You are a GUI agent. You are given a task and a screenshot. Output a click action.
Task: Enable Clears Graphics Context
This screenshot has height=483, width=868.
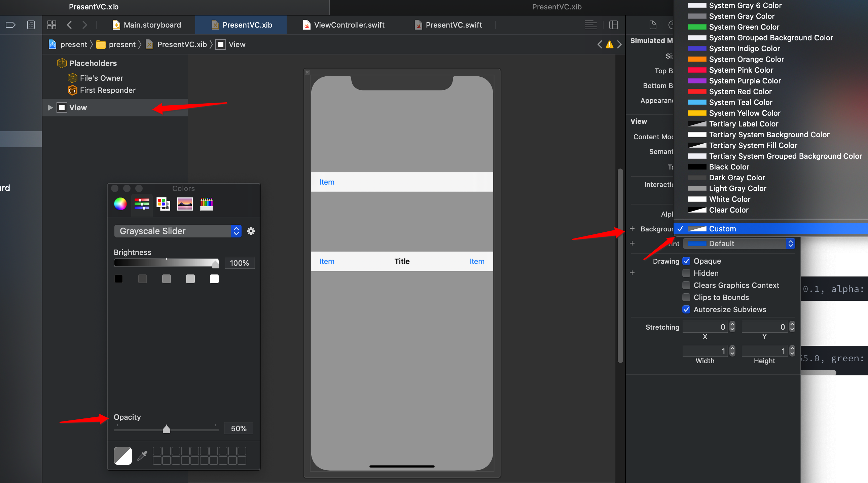686,285
